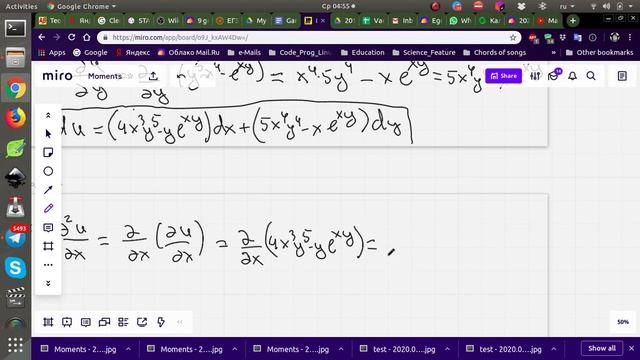Expand the Education bookmark folder

pos(362,53)
